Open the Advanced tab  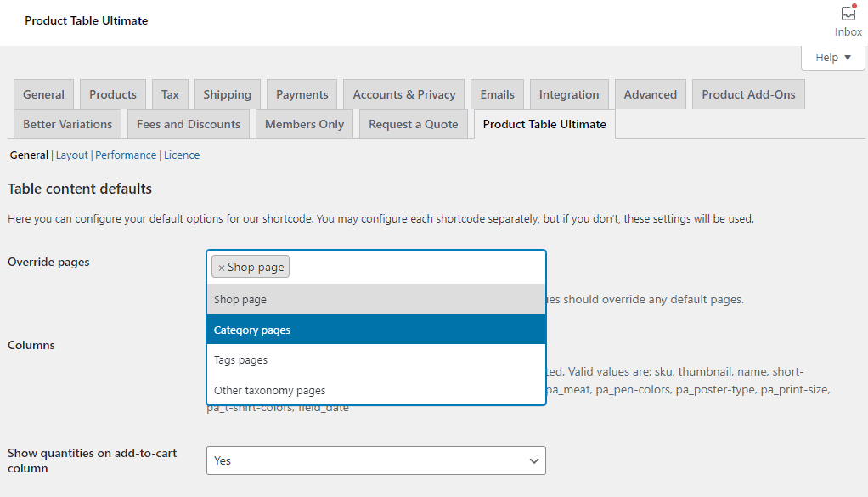coord(651,94)
